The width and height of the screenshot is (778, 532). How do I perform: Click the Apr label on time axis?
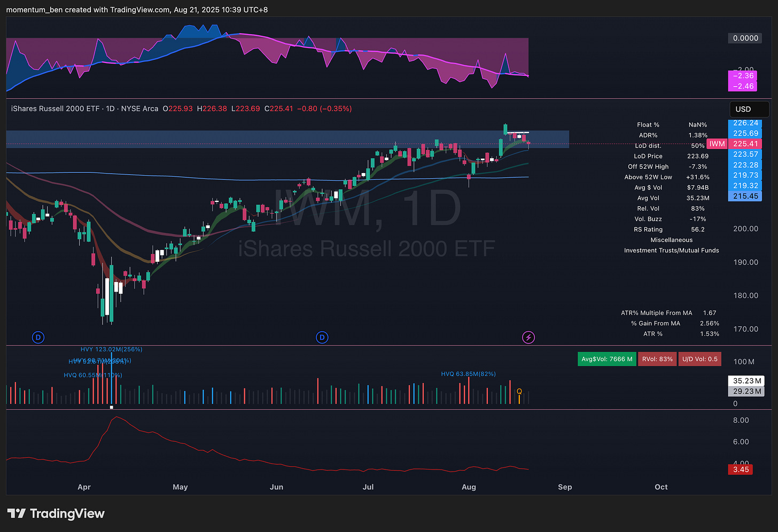[84, 487]
